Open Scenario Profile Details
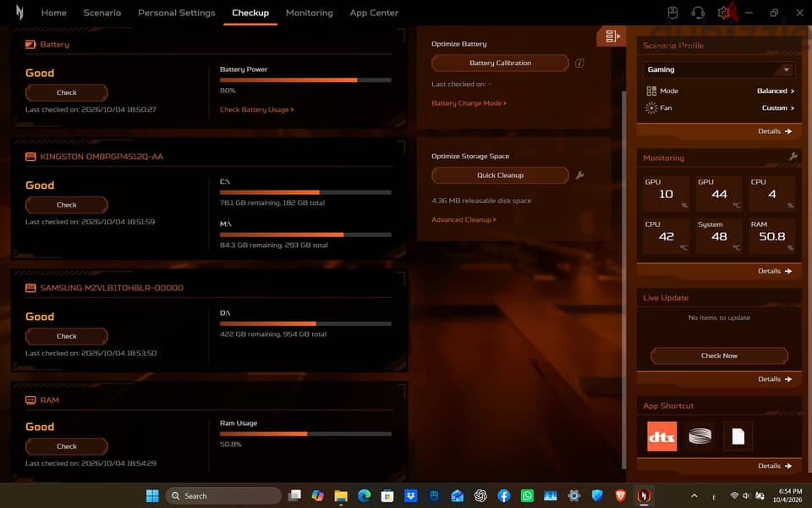The height and width of the screenshot is (508, 812). [775, 131]
